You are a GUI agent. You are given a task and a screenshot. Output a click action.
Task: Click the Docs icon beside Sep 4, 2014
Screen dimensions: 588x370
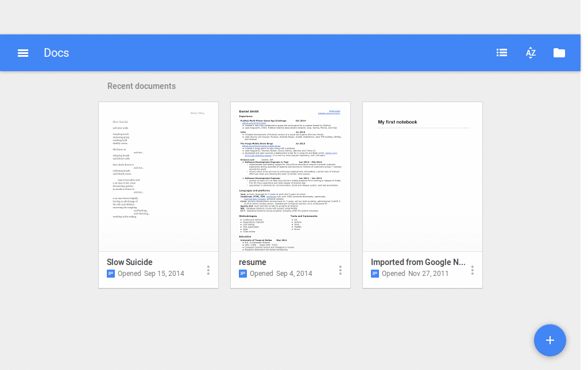[x=243, y=274]
